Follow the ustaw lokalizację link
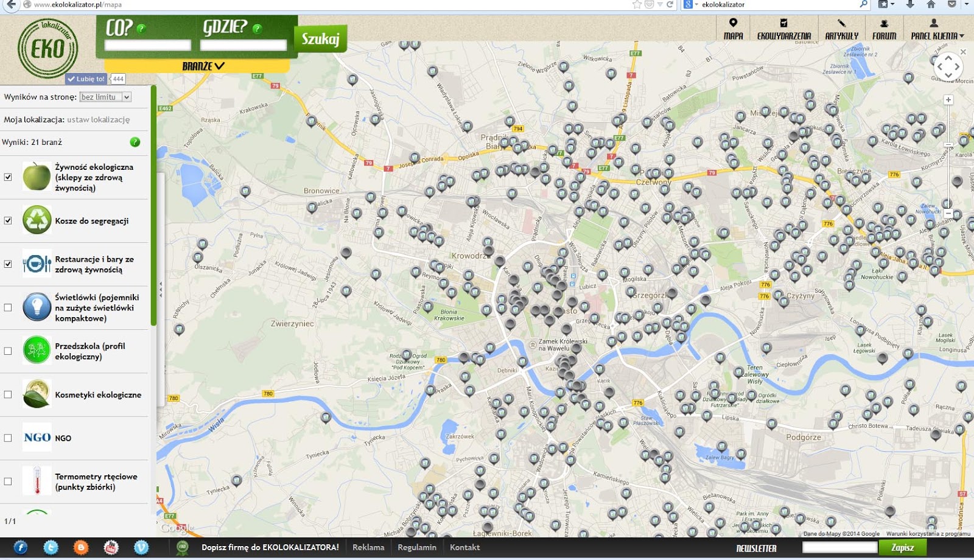This screenshot has width=974, height=560. point(98,120)
